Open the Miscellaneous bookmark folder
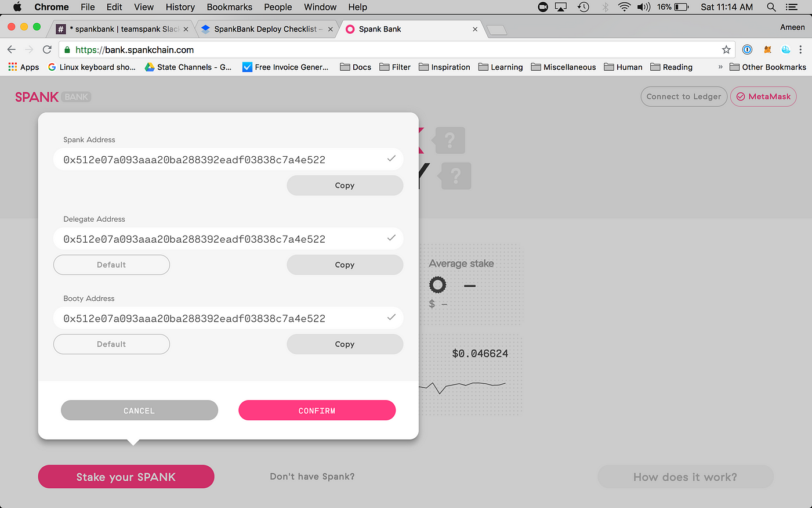Screen dimensions: 812x508 pos(563,67)
